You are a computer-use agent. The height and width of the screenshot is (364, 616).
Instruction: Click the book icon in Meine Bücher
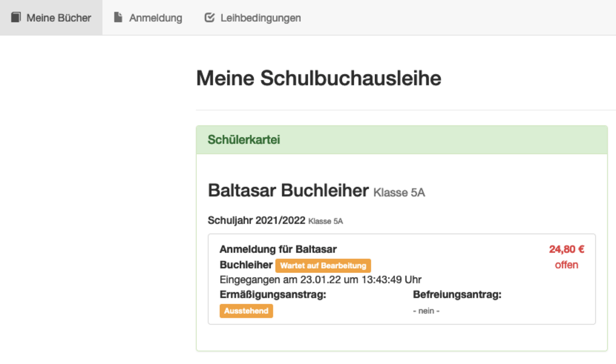point(16,18)
